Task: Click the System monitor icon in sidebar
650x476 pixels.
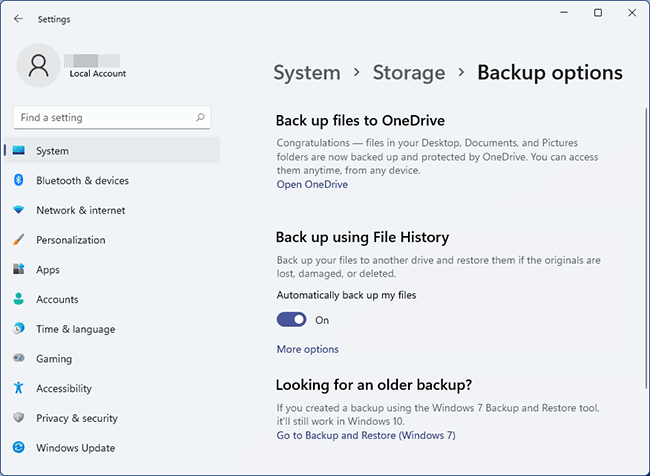Action: point(18,151)
